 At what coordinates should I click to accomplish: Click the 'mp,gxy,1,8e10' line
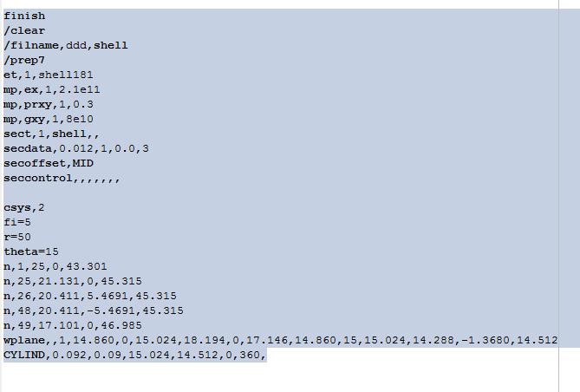(47, 119)
